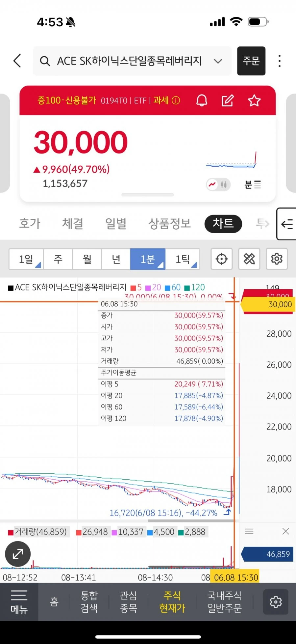Switch to the 상품정보 tab
Screen dimensions: 296x644
(170, 224)
